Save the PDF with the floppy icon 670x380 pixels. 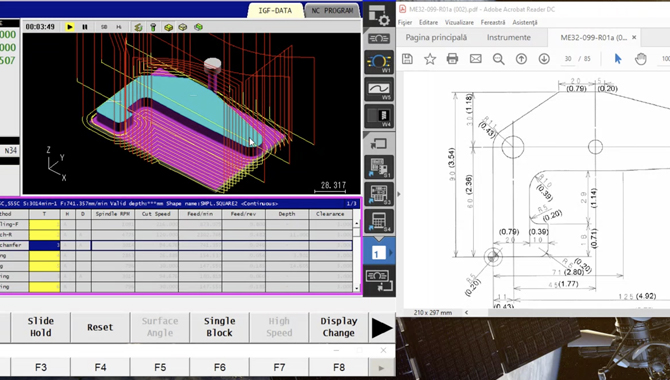407,59
